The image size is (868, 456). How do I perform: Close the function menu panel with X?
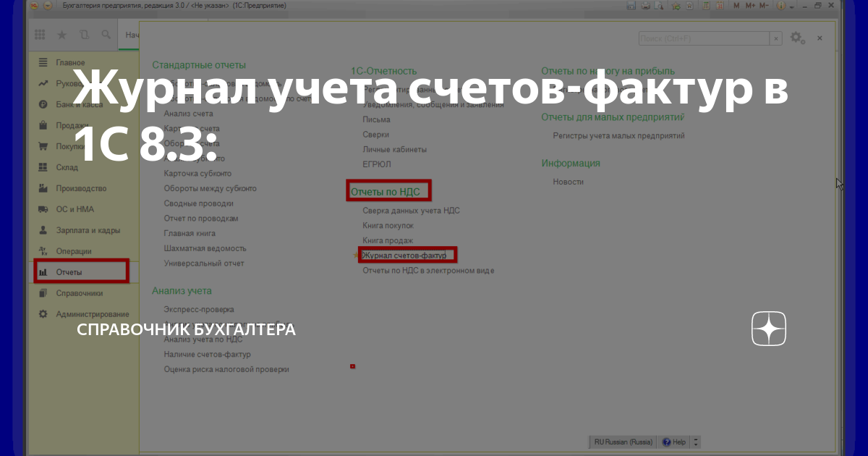coord(819,38)
